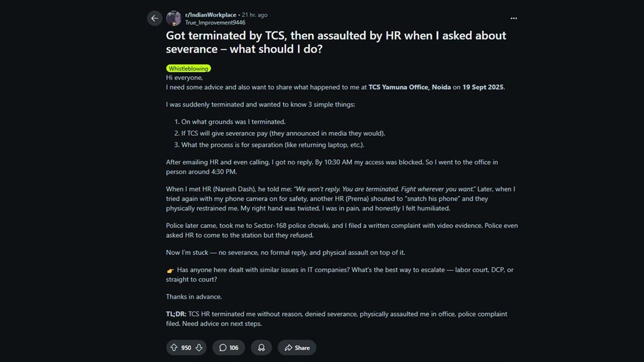The image size is (644, 362).
Task: Click the post title about TCS termination
Action: 336,42
